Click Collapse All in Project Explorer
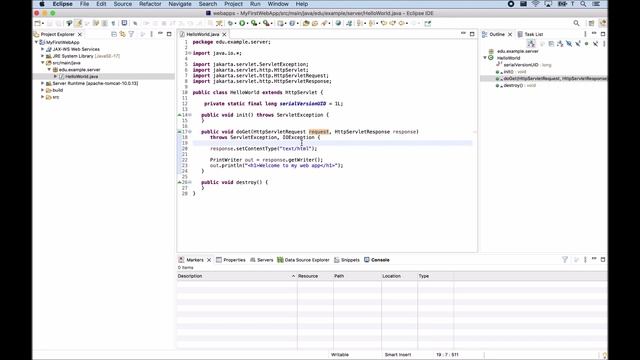 coord(114,34)
